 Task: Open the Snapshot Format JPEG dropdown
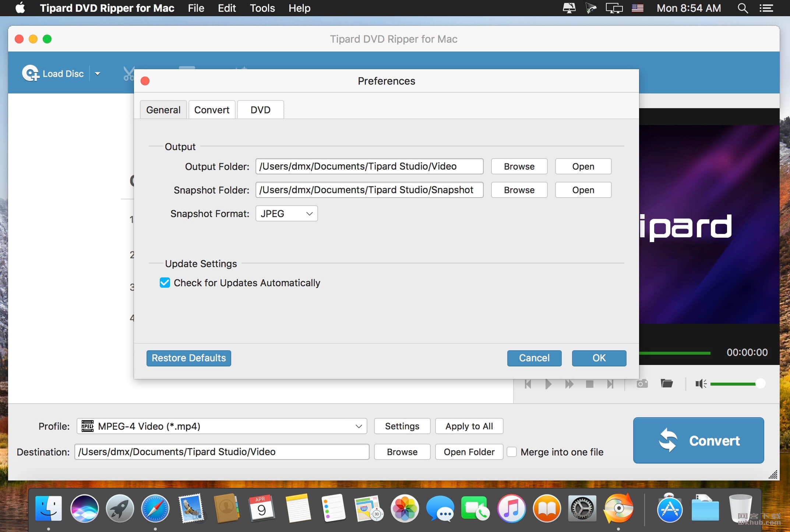pos(286,213)
